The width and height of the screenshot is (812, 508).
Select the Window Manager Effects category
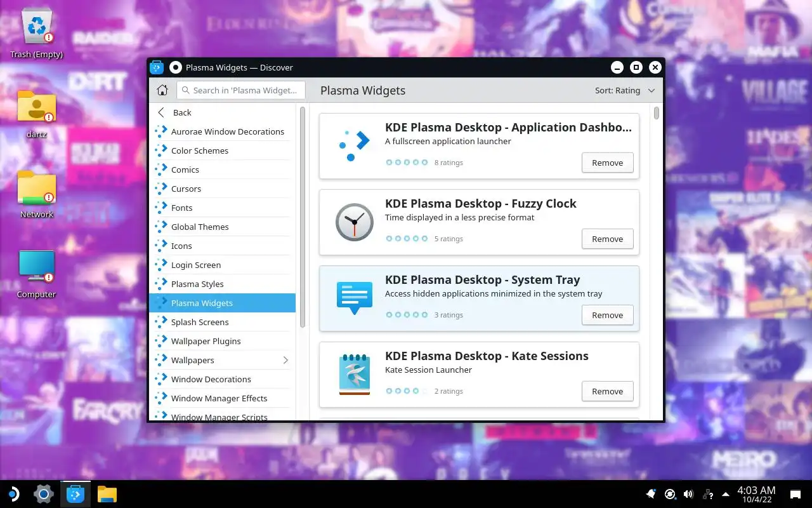222,398
